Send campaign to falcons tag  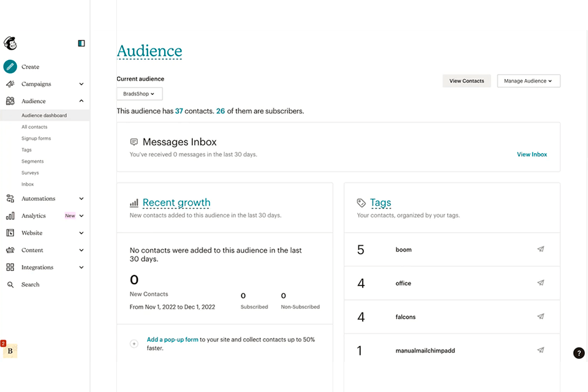tap(540, 317)
